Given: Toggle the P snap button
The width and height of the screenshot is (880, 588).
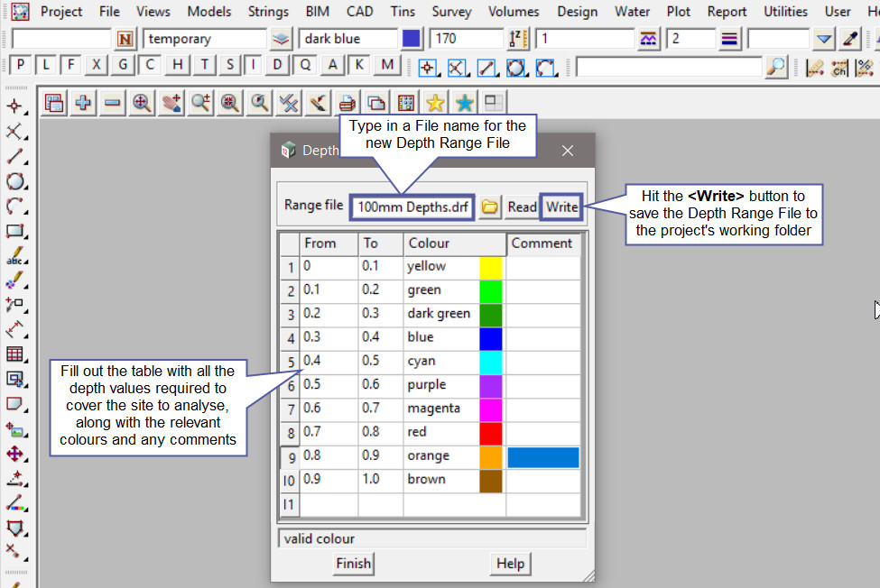Looking at the screenshot, I should click(x=20, y=65).
